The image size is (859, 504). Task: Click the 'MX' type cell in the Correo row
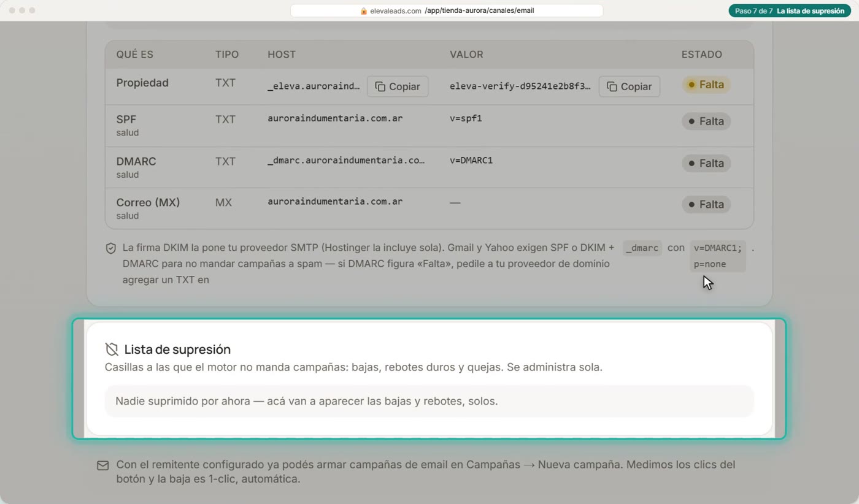[223, 202]
